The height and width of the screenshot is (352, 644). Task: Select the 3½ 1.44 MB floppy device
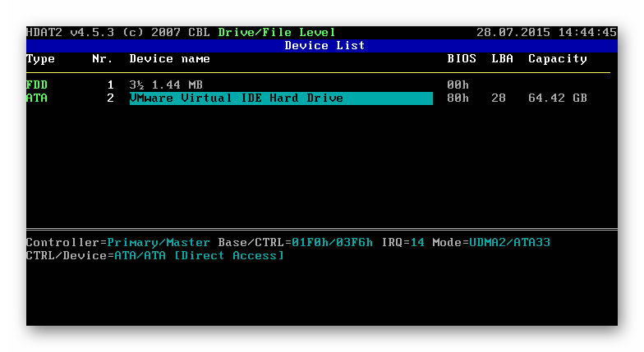(x=166, y=85)
